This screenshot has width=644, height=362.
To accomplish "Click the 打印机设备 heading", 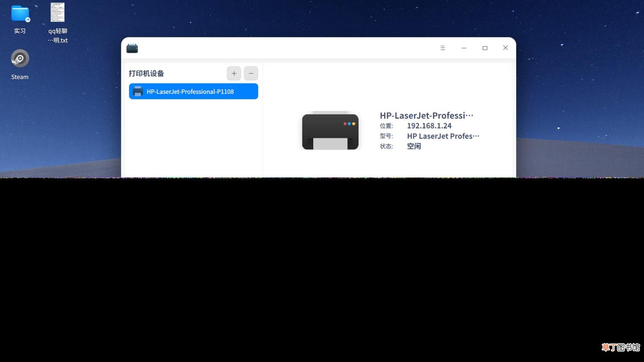I will [x=146, y=73].
